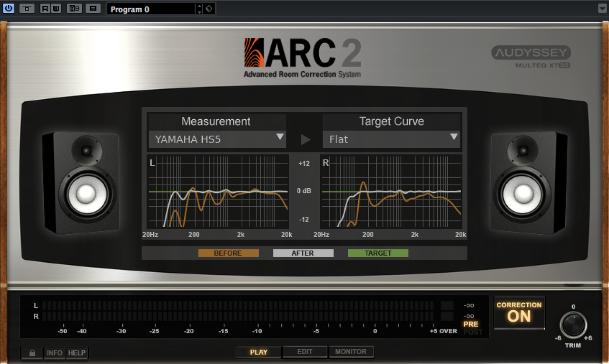The width and height of the screenshot is (609, 364).
Task: Click the arrow between Measurement and Target Curve
Action: point(305,140)
